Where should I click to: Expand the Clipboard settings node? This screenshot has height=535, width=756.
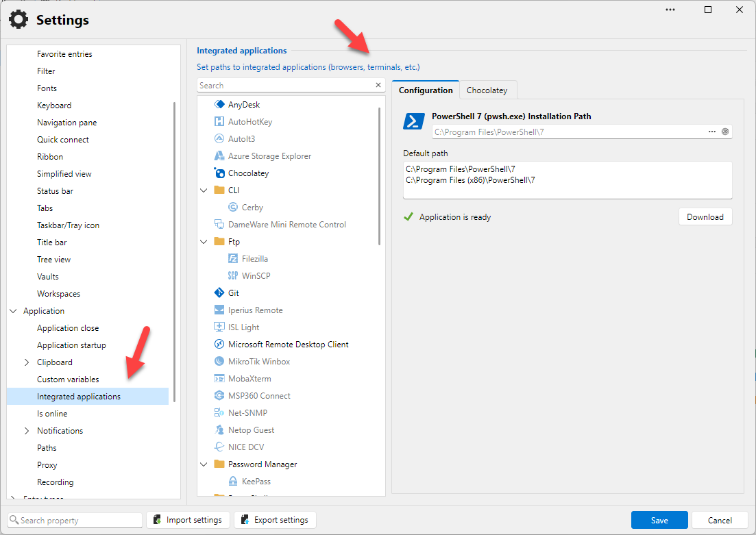point(27,362)
